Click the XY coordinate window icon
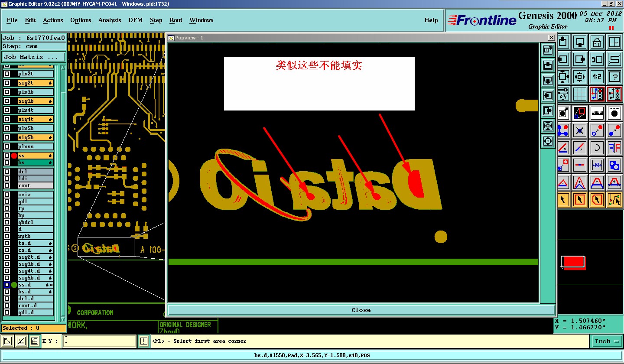 click(614, 42)
